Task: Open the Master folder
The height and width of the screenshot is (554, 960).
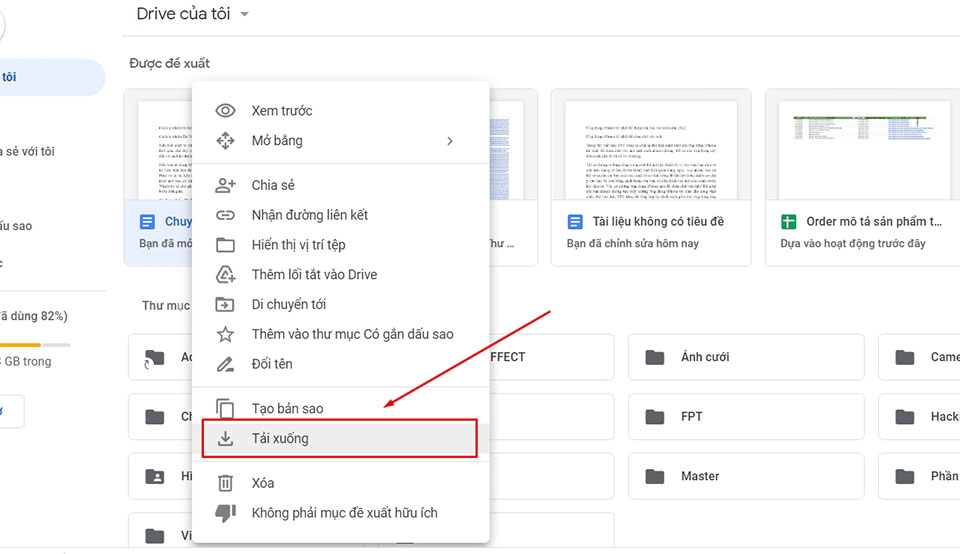Action: [746, 476]
